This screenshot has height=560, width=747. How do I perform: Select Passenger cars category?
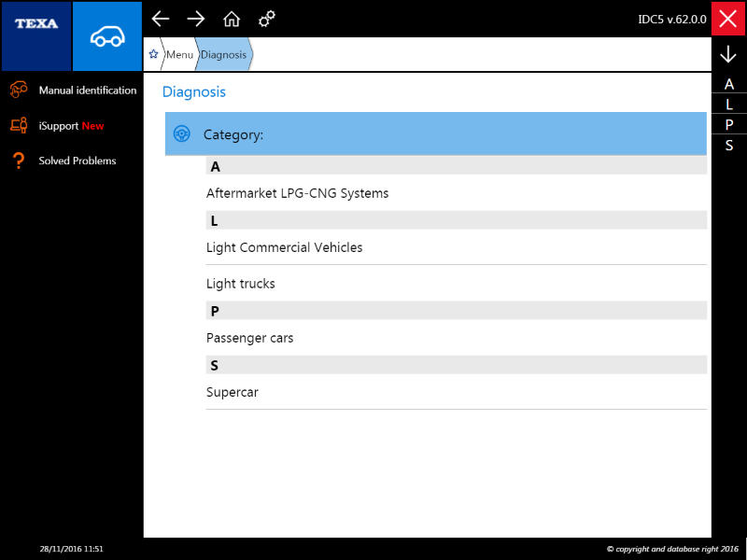[249, 338]
